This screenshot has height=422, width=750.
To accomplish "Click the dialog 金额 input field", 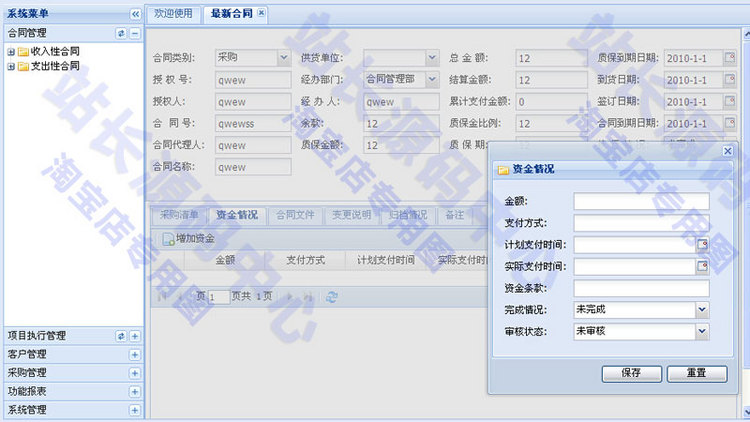I will pos(641,201).
